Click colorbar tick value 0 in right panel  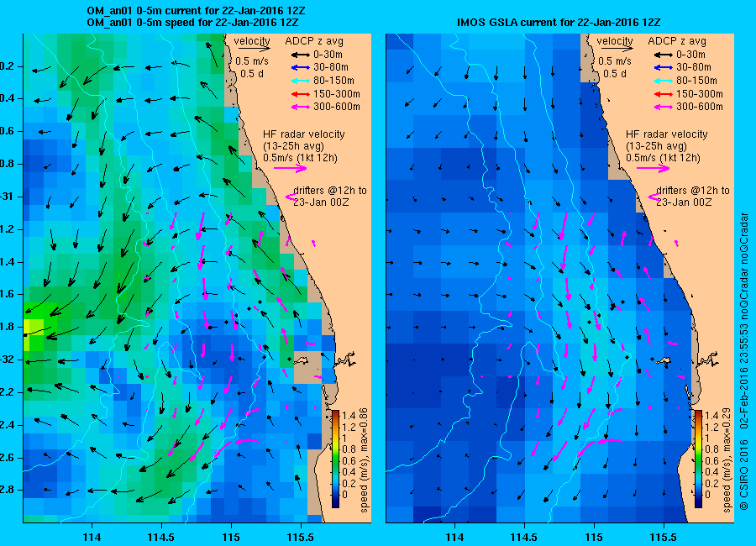707,495
